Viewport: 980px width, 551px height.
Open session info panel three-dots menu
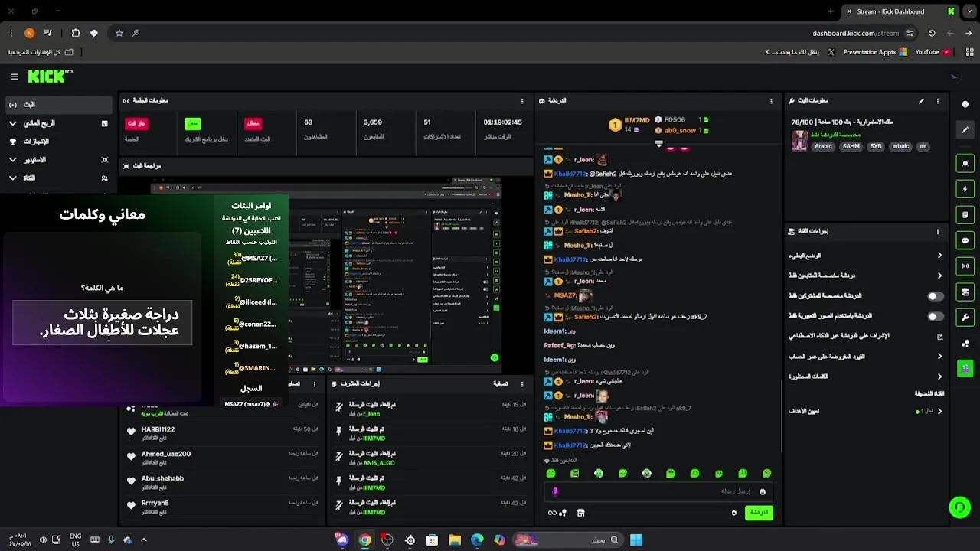522,101
